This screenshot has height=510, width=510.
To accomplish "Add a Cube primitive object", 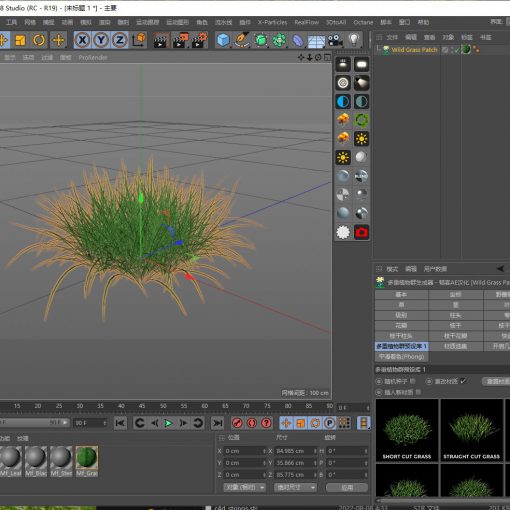I will [223, 40].
